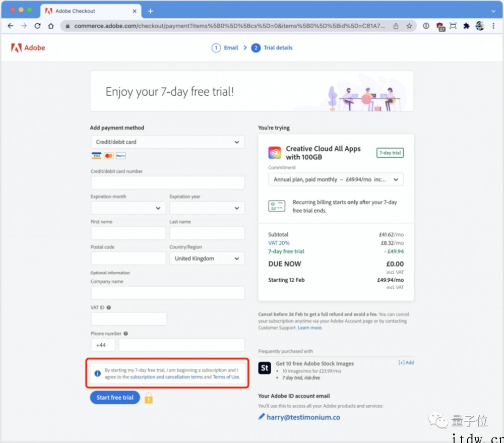Viewport: 504px width, 443px height.
Task: Click the red extension icon with badge
Action: point(439,26)
